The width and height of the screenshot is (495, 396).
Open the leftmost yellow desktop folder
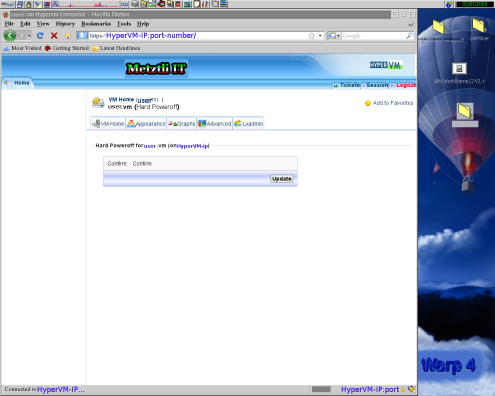[439, 27]
